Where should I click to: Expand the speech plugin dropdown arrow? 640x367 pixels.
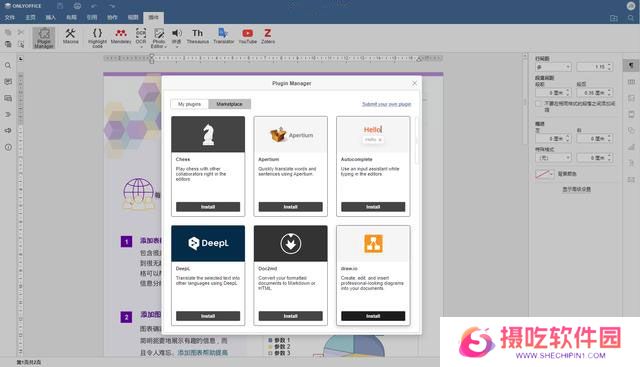pyautogui.click(x=177, y=47)
